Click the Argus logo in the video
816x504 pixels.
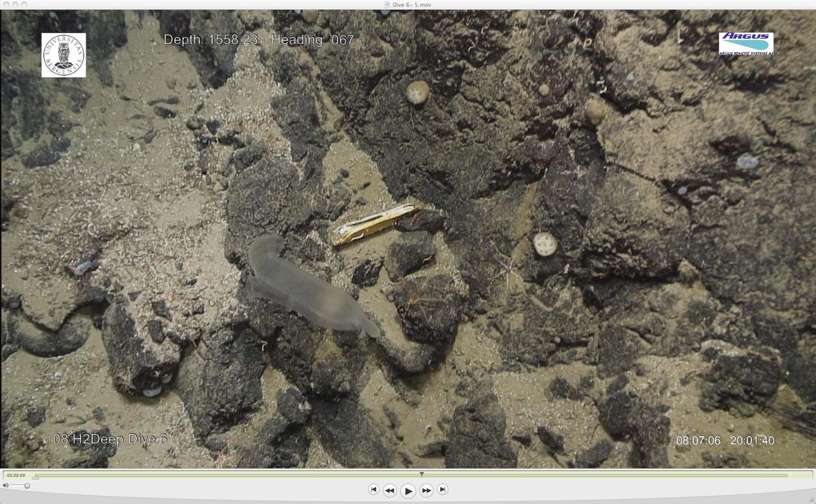click(x=746, y=43)
